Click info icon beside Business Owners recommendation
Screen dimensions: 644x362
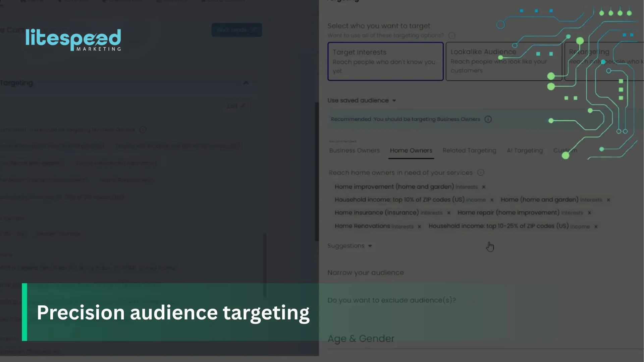[488, 119]
